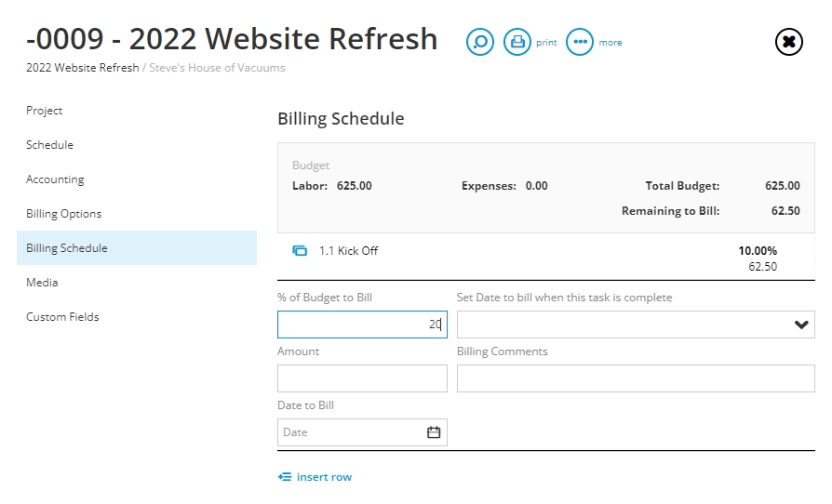Click the magnifier search icon in header

point(479,42)
